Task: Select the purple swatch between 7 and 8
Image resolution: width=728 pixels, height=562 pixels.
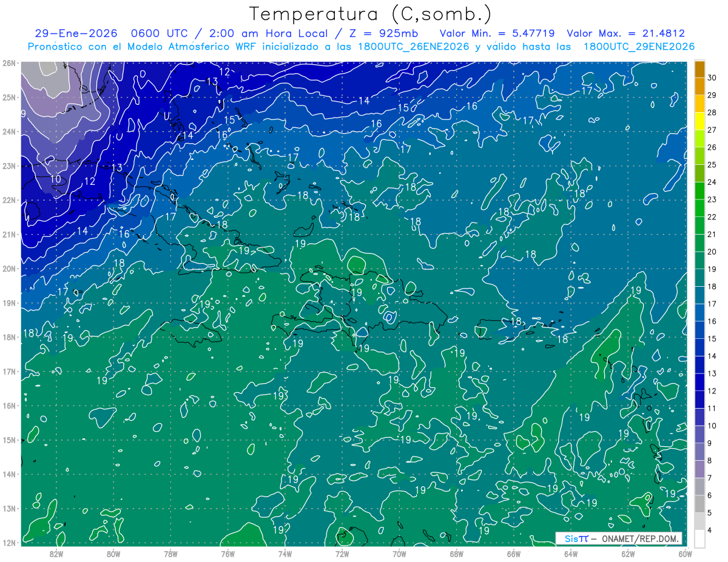Action: click(699, 469)
